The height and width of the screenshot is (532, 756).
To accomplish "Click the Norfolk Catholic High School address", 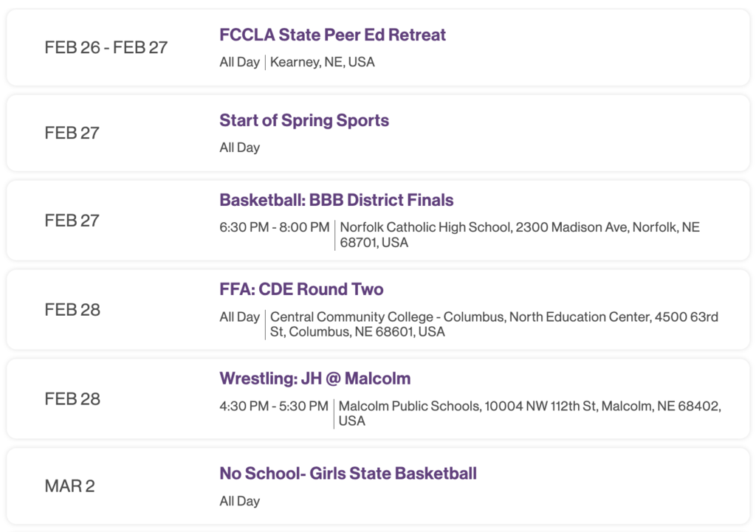I will tap(520, 235).
